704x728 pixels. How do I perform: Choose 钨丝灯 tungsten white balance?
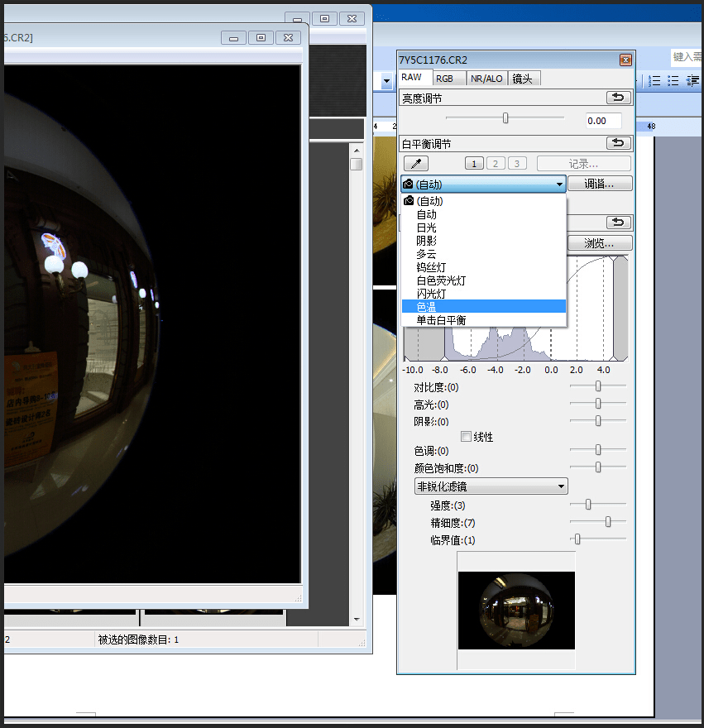(x=483, y=267)
